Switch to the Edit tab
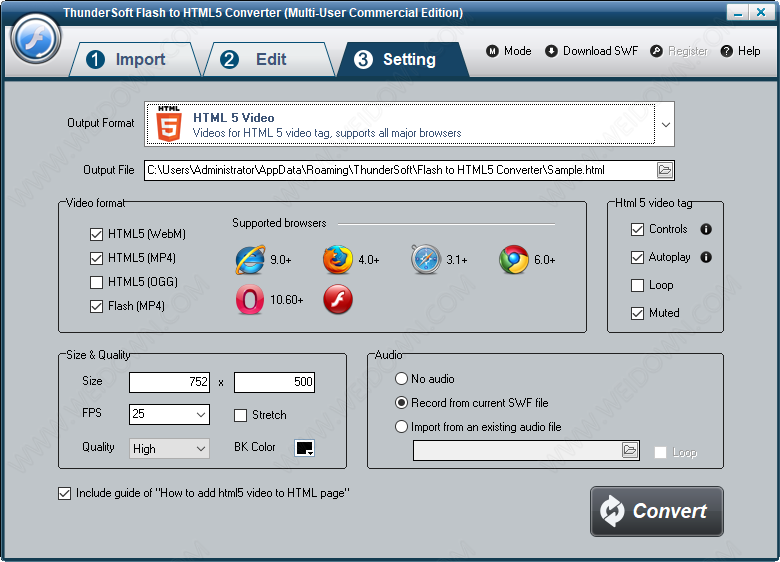The width and height of the screenshot is (780, 562). tap(269, 59)
